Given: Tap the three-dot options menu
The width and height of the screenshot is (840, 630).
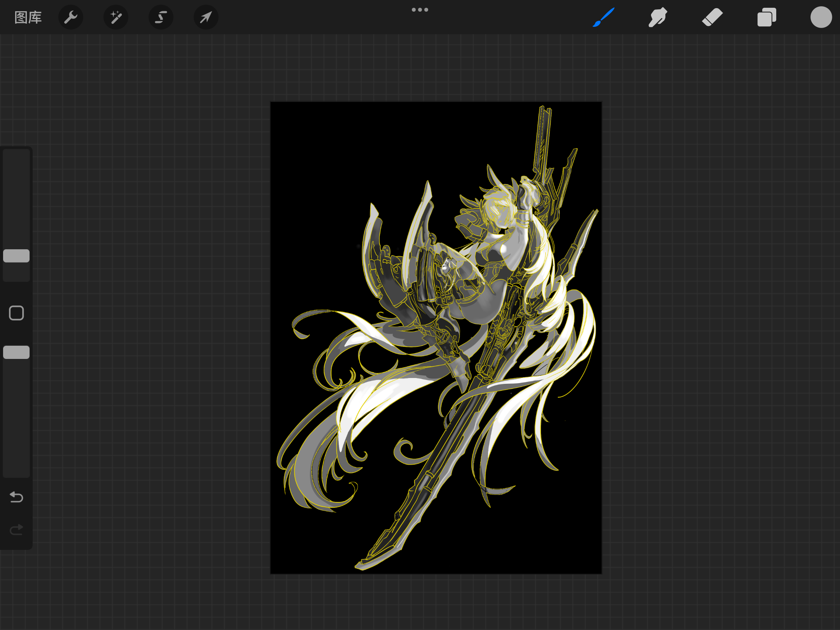Looking at the screenshot, I should click(x=420, y=10).
